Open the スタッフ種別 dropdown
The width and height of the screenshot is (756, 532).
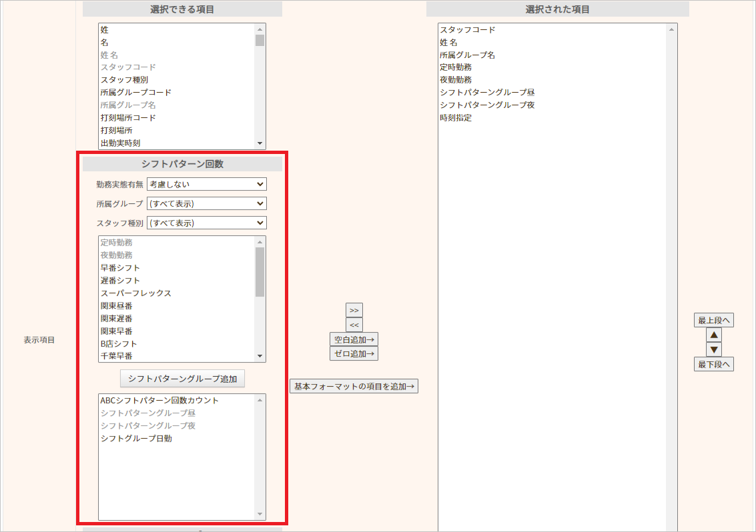206,223
